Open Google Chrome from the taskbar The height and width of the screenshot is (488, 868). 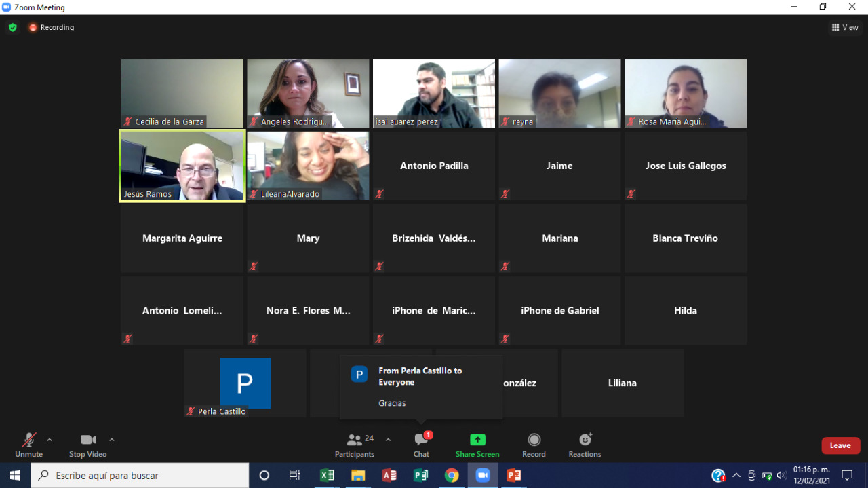pyautogui.click(x=452, y=475)
